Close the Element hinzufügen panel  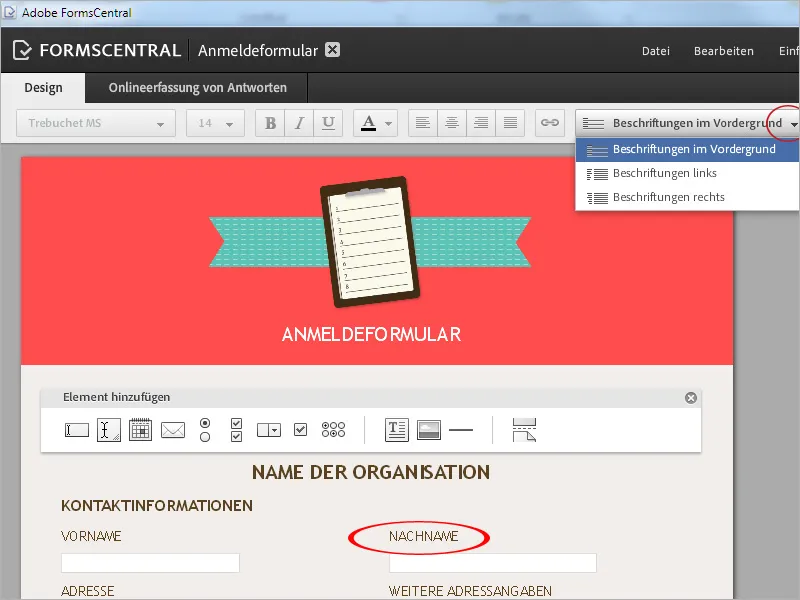691,398
